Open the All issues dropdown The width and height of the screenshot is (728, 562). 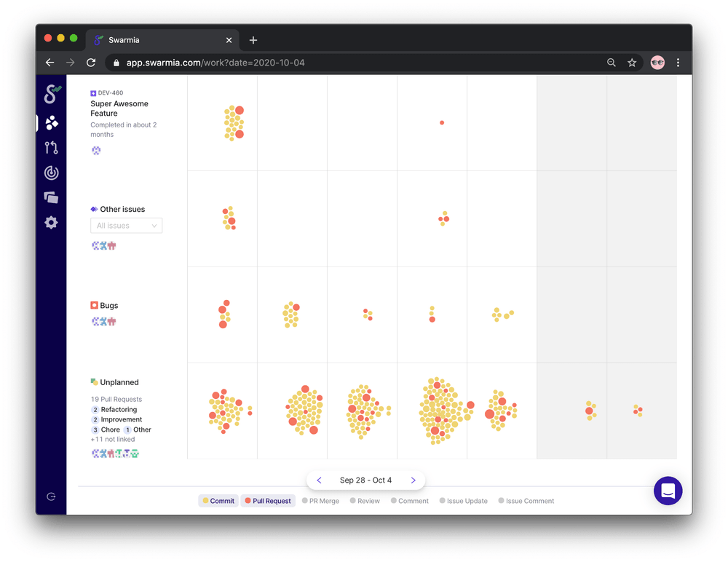tap(126, 225)
